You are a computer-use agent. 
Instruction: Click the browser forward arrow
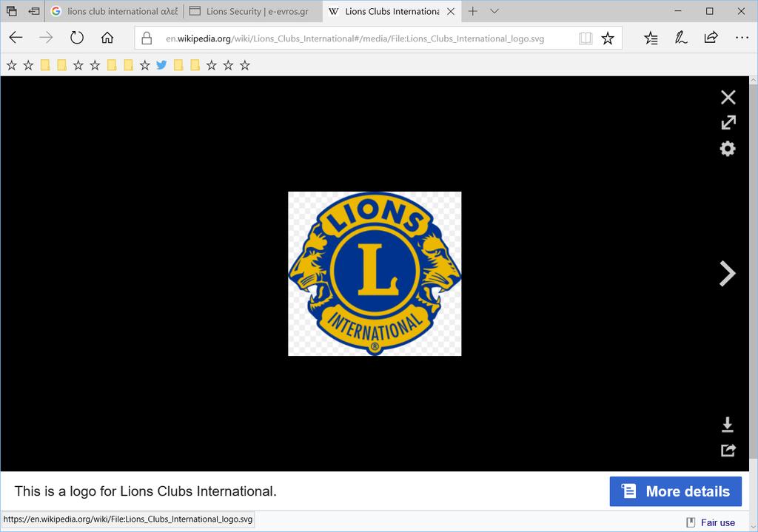tap(46, 38)
